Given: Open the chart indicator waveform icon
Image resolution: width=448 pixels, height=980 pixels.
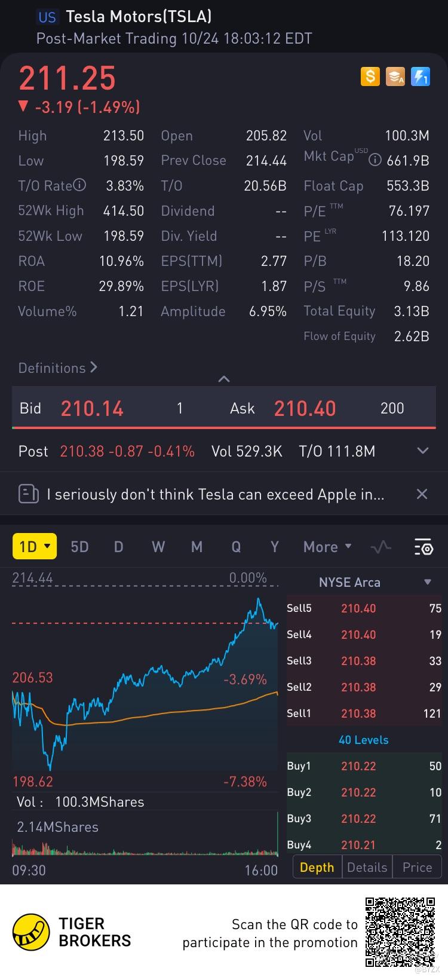Looking at the screenshot, I should point(381,547).
